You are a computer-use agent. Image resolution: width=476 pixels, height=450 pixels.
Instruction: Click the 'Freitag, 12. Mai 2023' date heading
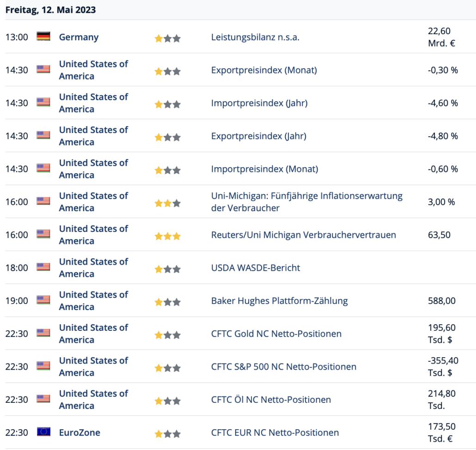click(x=50, y=10)
